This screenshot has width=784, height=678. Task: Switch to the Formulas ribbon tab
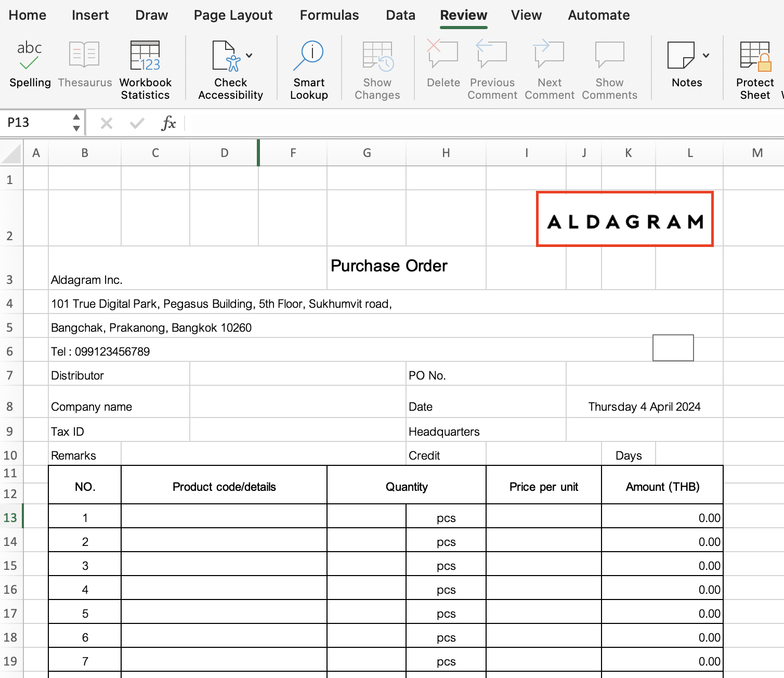pyautogui.click(x=329, y=15)
